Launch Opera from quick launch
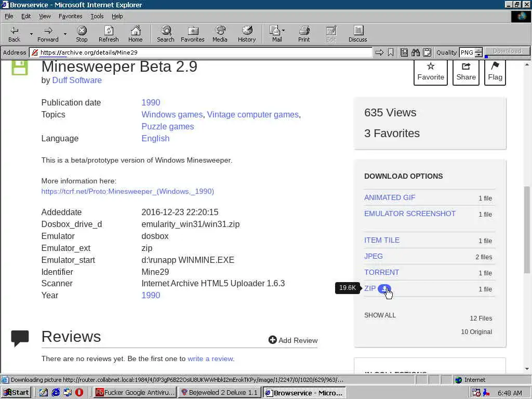 pos(79,393)
